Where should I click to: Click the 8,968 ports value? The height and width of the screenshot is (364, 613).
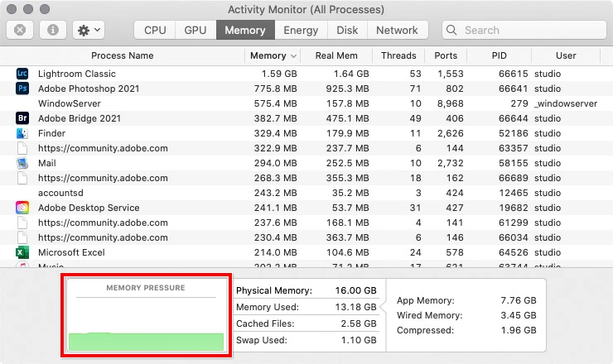point(451,103)
